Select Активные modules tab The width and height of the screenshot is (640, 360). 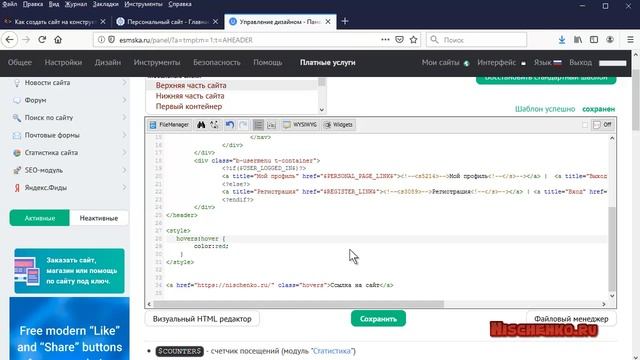40,218
